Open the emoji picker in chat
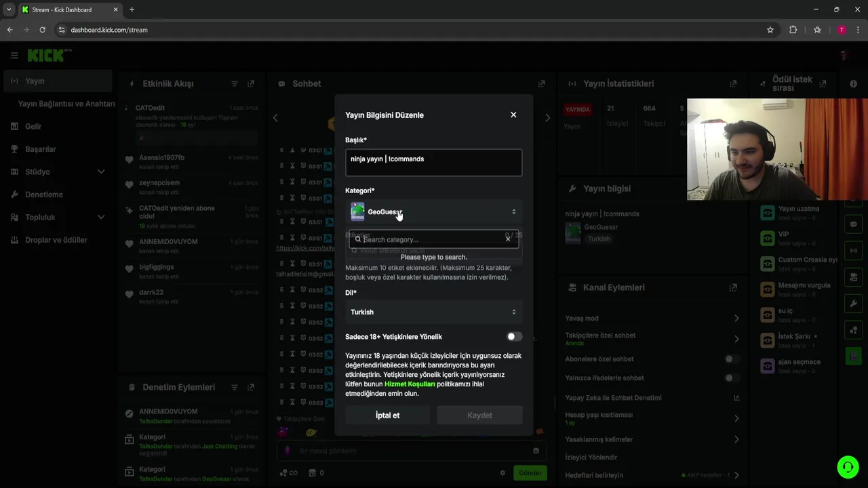The width and height of the screenshot is (868, 488). (536, 451)
